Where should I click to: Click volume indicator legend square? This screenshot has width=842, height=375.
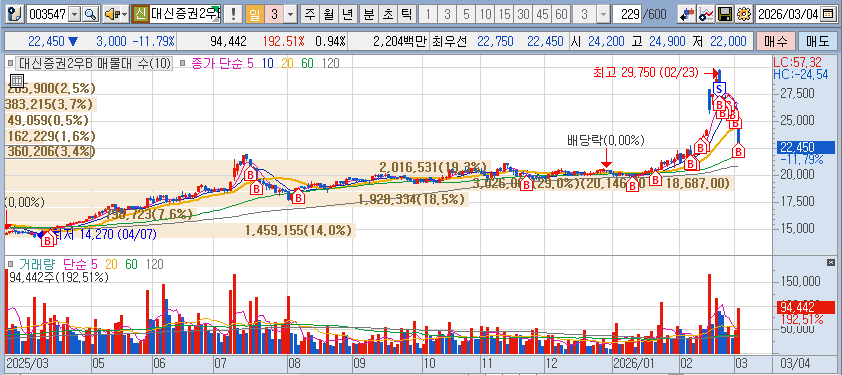click(x=11, y=264)
